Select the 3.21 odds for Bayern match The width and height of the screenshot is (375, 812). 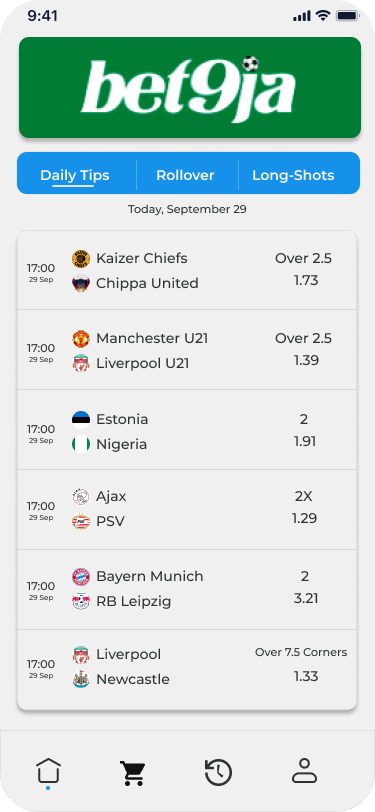(306, 599)
